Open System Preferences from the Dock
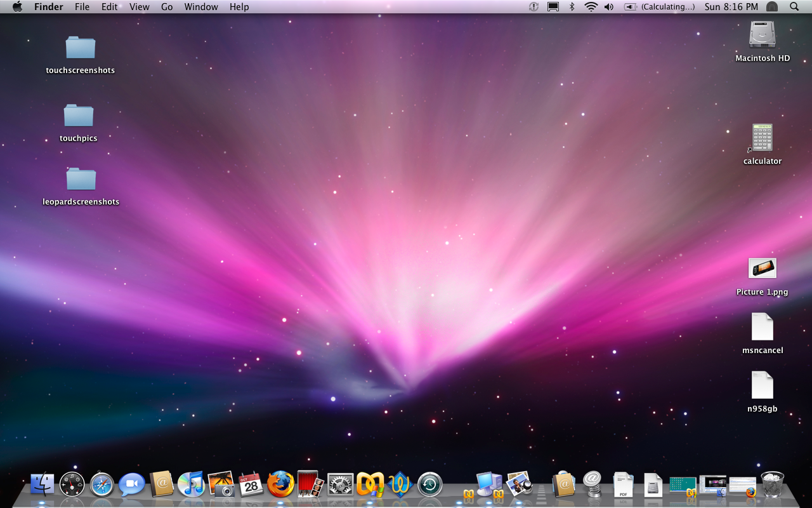This screenshot has height=508, width=812. point(340,485)
